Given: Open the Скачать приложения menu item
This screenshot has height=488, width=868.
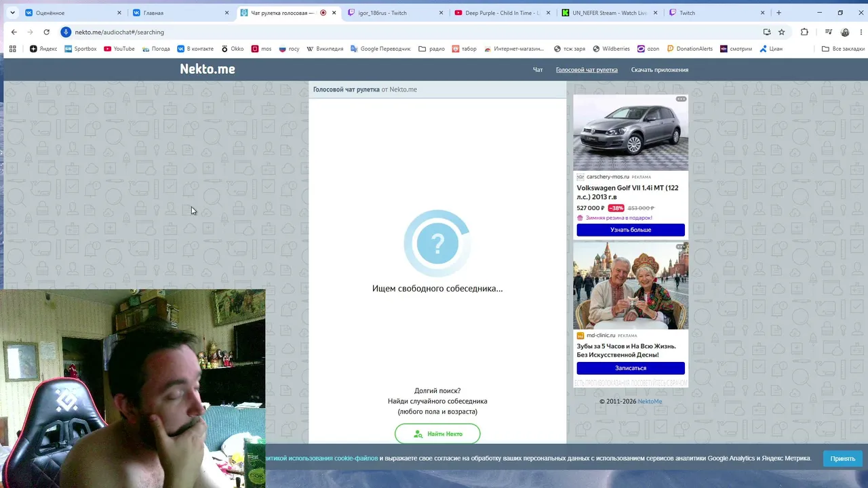Looking at the screenshot, I should [x=660, y=70].
